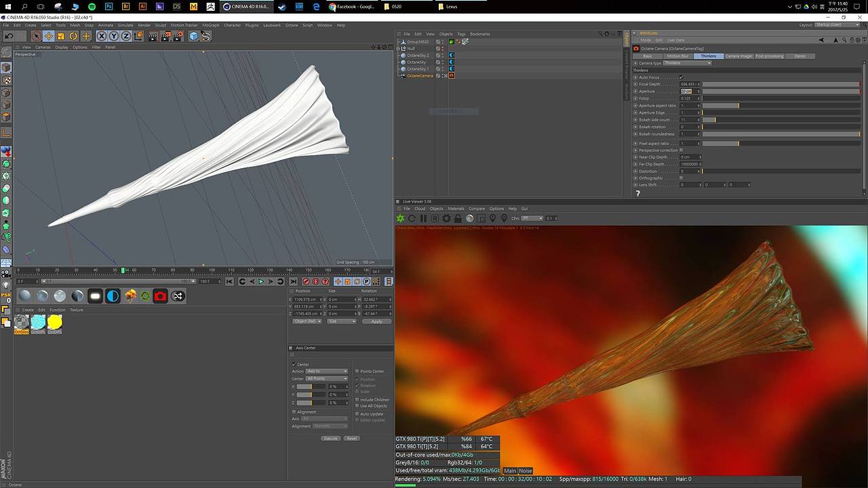Open the Simulate menu

(x=125, y=25)
